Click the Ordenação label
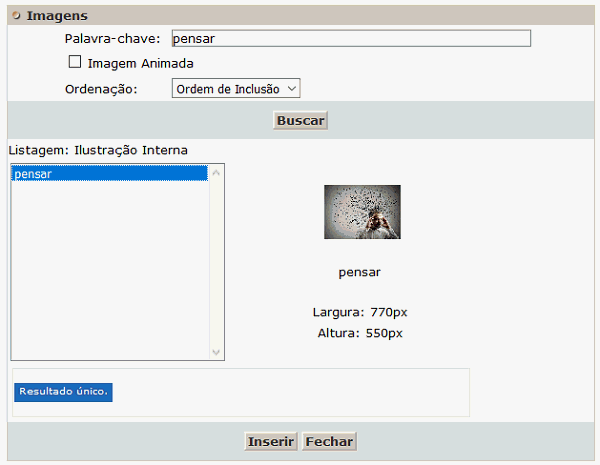Screen dimensions: 600x465 pos(101,89)
